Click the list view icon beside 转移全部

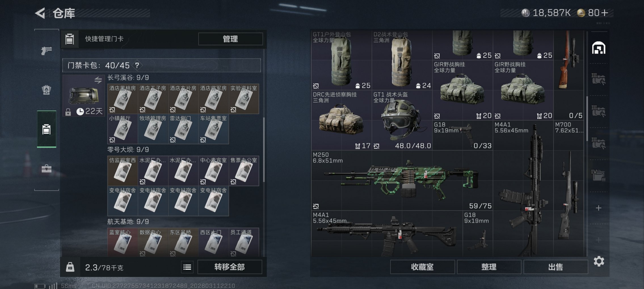tap(187, 267)
